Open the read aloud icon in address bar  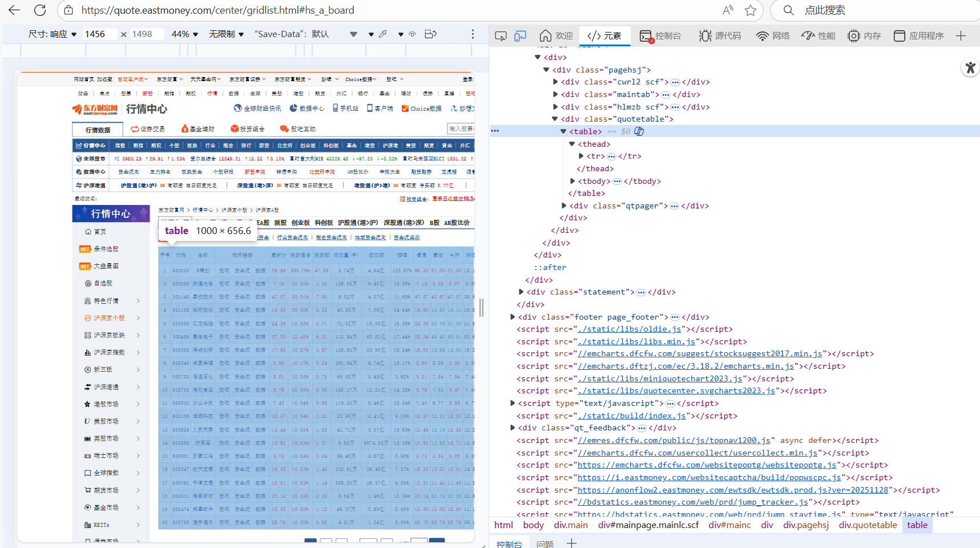tap(728, 10)
